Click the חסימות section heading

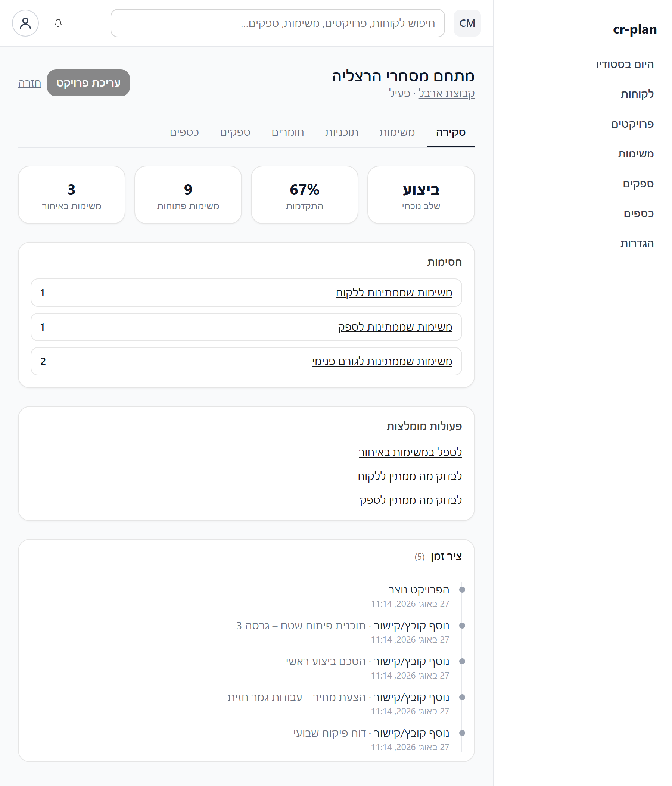(444, 262)
